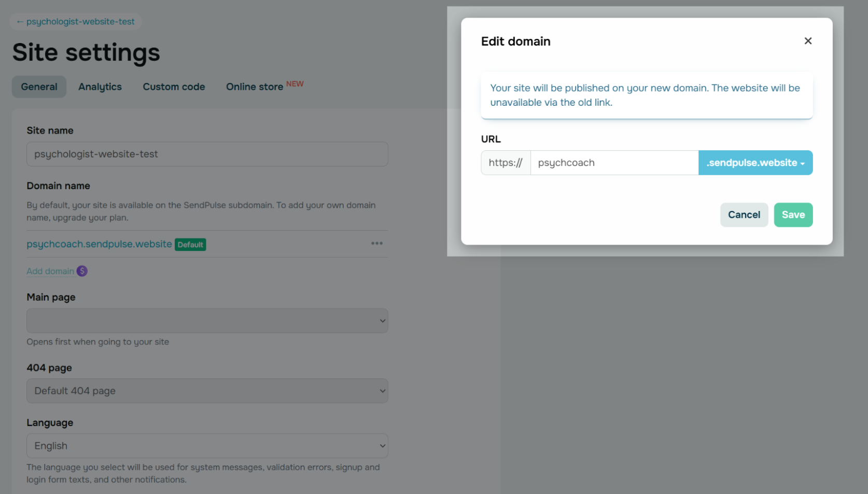Screen dimensions: 868x494
Task: Click the Add domain link
Action: point(50,271)
